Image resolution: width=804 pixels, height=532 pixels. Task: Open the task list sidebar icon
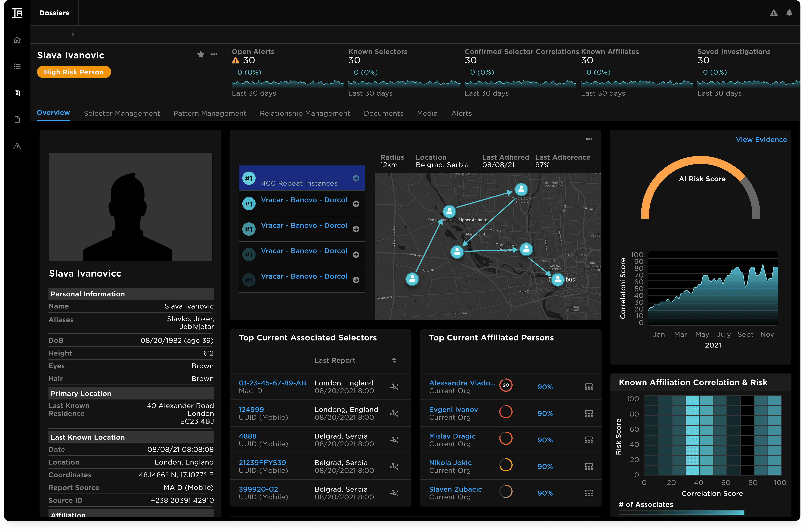pos(17,66)
